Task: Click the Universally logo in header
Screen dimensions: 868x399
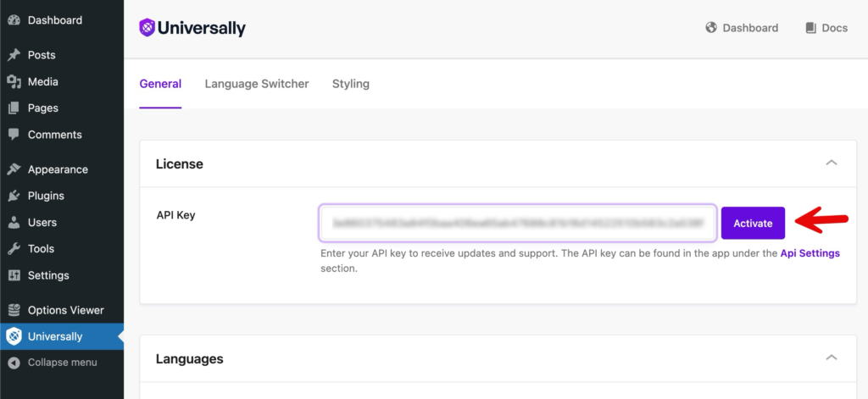Action: pyautogui.click(x=192, y=28)
